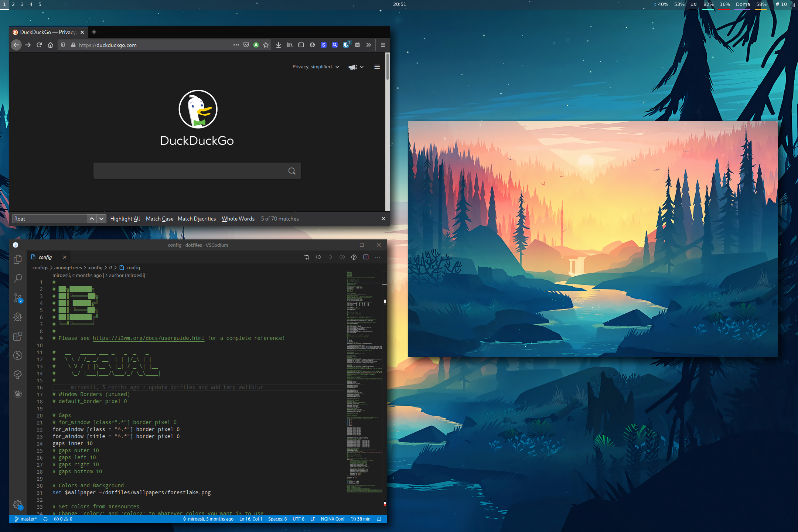Open the Run and Debug view
The image size is (798, 532).
(x=17, y=317)
